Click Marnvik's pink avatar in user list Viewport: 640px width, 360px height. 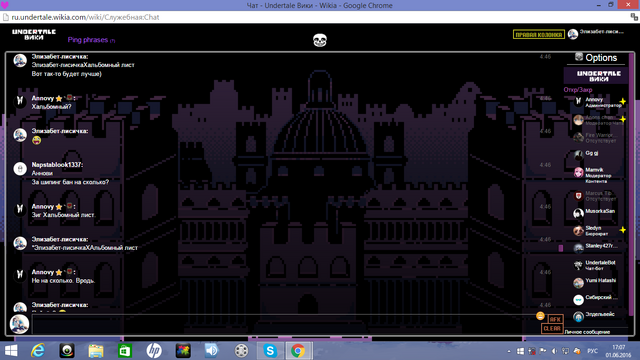(x=578, y=173)
